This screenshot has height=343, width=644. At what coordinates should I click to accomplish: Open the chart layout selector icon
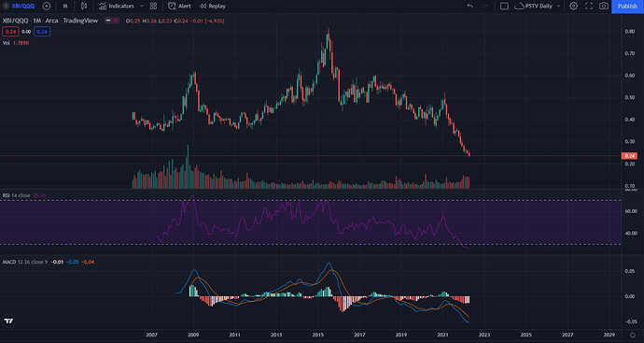(504, 7)
